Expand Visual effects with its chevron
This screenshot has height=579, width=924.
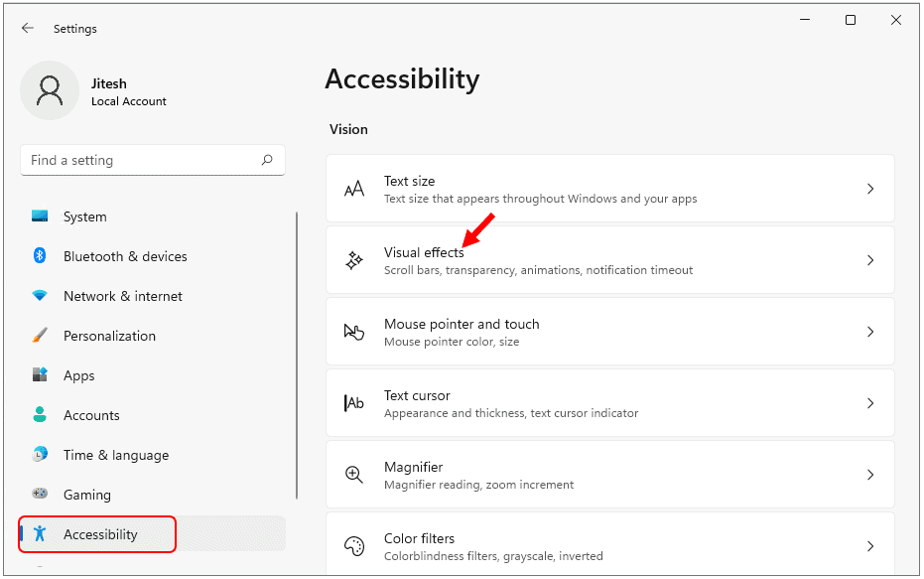(x=870, y=260)
